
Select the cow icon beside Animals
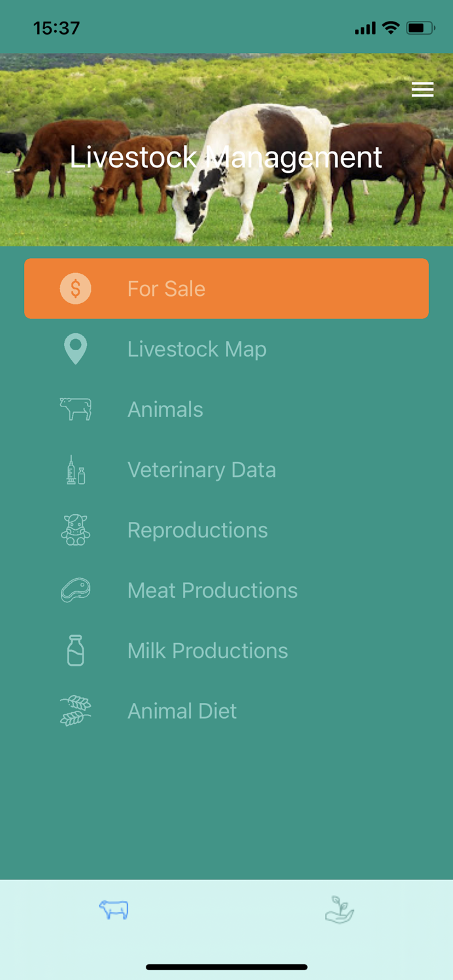[x=75, y=409]
